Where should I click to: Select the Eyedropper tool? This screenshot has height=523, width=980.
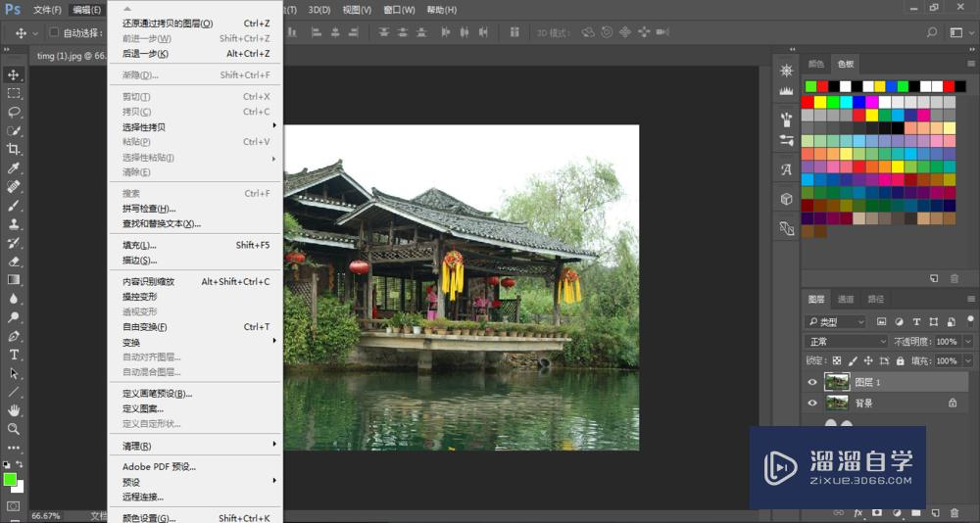coord(13,167)
